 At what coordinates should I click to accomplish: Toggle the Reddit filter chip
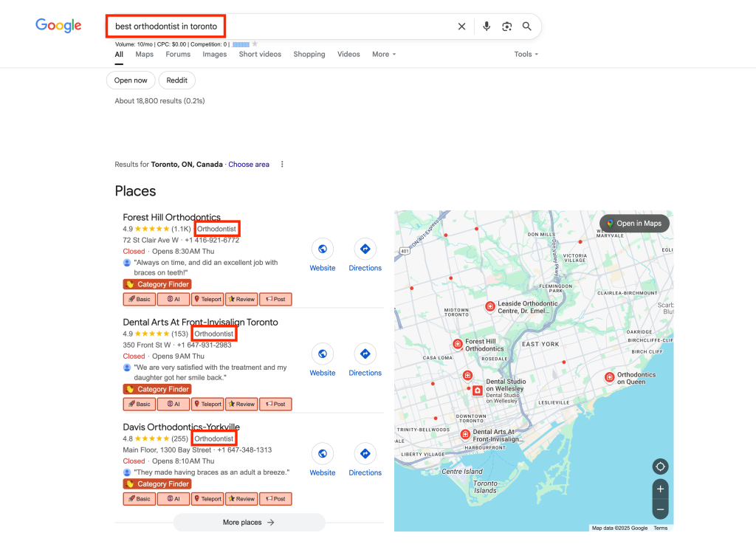(x=177, y=80)
